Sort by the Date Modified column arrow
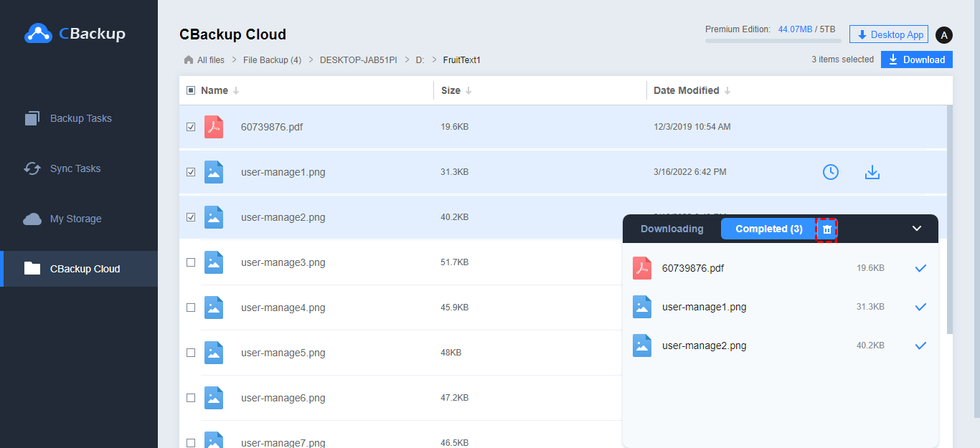Screen dimensions: 980x448 (727, 91)
